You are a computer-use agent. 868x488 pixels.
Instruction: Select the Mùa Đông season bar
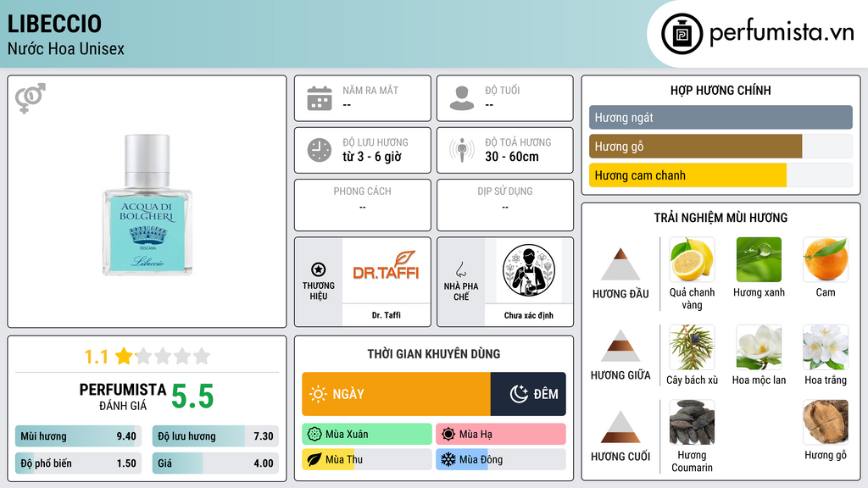pyautogui.click(x=501, y=459)
